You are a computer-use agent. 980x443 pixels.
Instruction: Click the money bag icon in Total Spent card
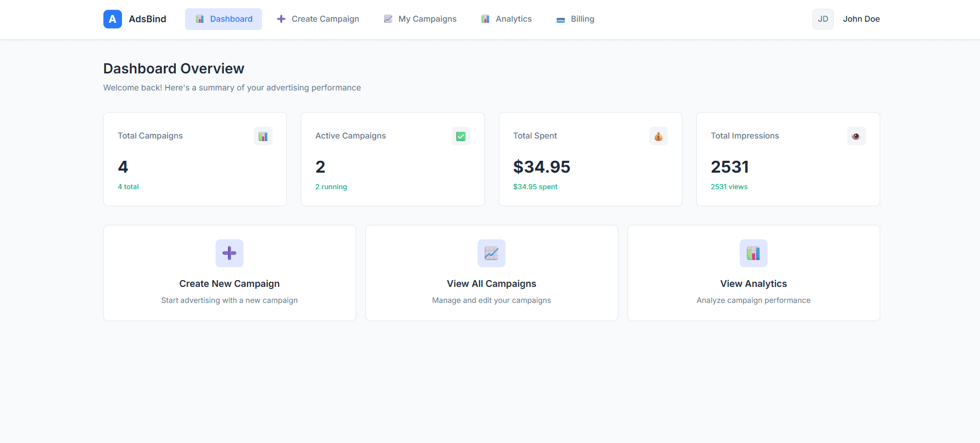[x=659, y=136]
